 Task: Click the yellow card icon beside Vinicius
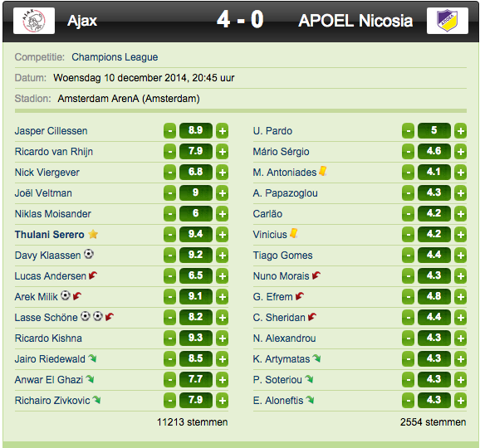293,233
